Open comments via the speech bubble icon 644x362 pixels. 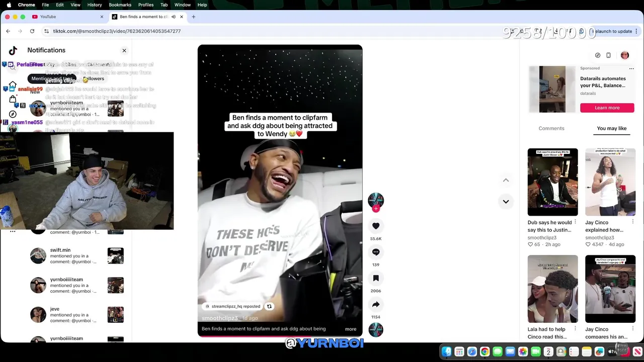[376, 252]
